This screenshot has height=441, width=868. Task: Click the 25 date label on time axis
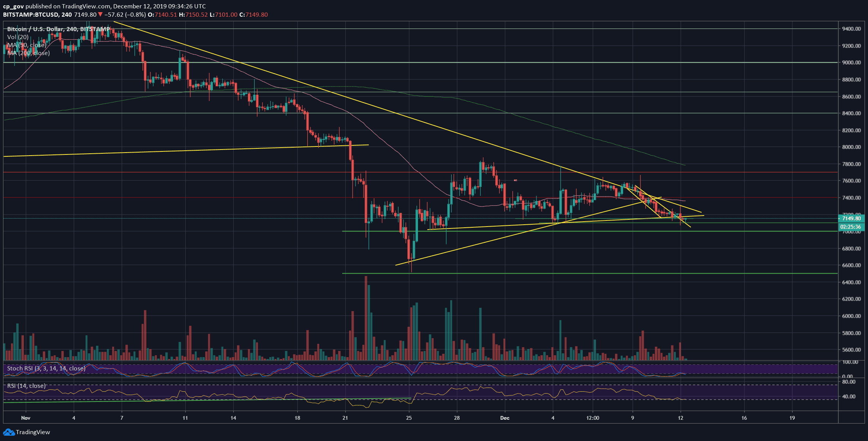[409, 418]
